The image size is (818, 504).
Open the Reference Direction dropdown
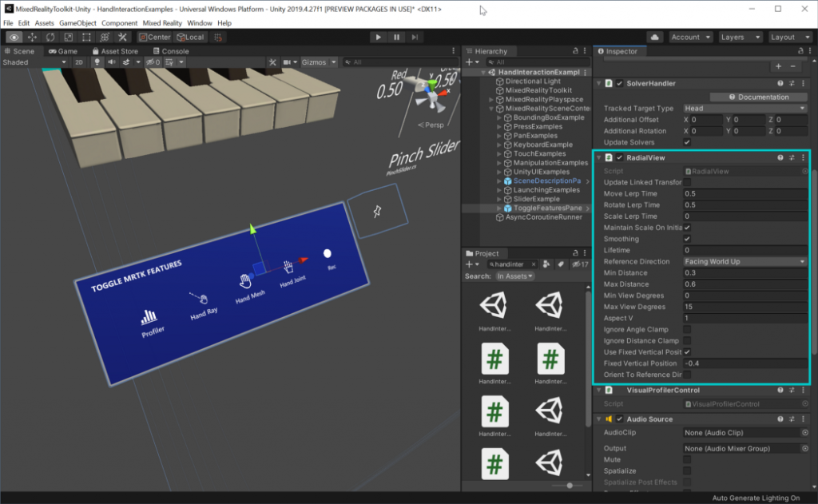pos(744,261)
